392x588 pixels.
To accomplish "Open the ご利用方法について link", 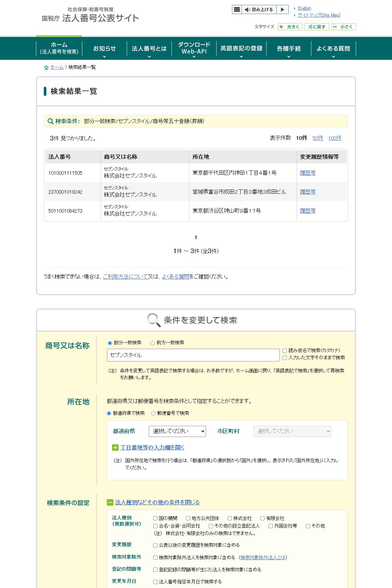I will [125, 276].
